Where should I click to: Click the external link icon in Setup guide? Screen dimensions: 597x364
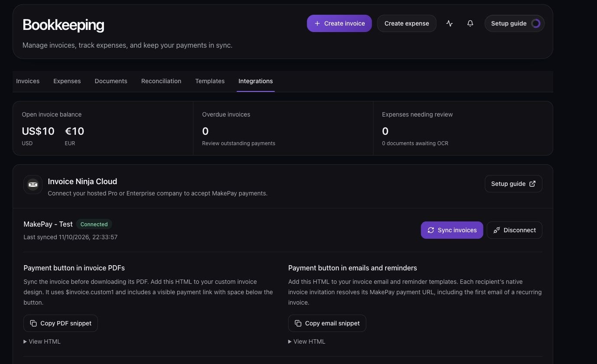[532, 184]
